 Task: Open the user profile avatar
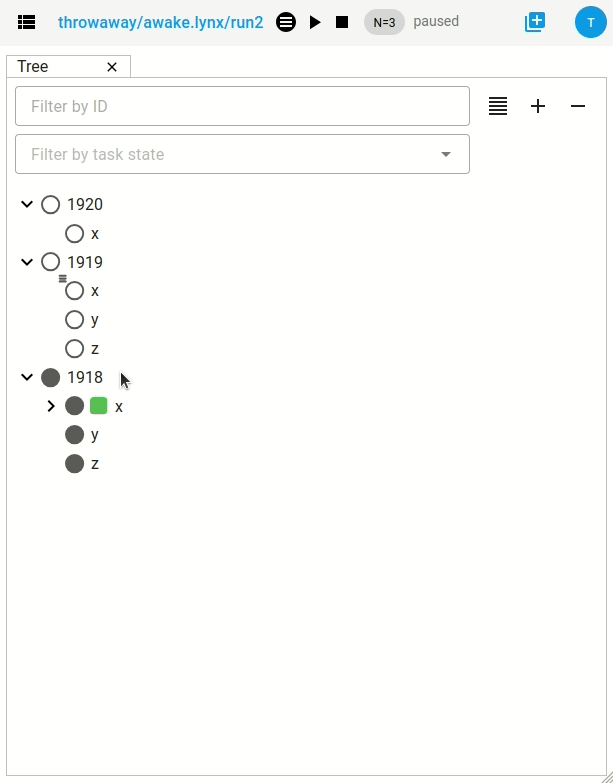590,22
